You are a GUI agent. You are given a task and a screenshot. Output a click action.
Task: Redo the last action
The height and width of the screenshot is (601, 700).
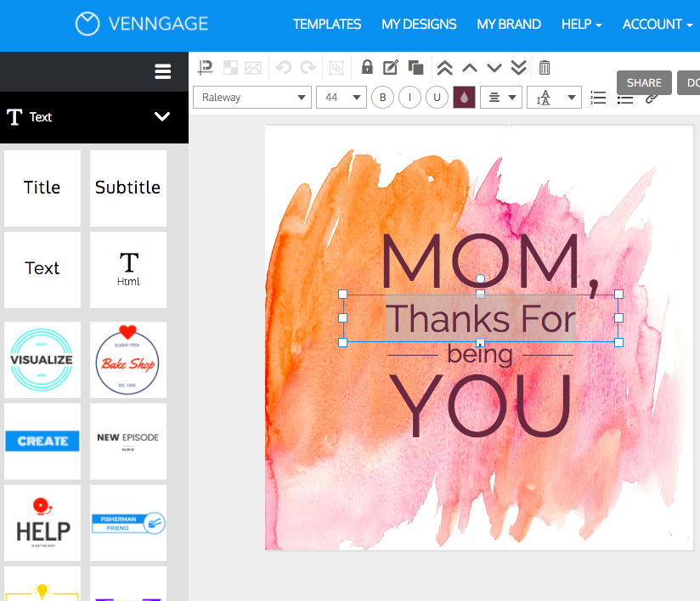click(308, 68)
